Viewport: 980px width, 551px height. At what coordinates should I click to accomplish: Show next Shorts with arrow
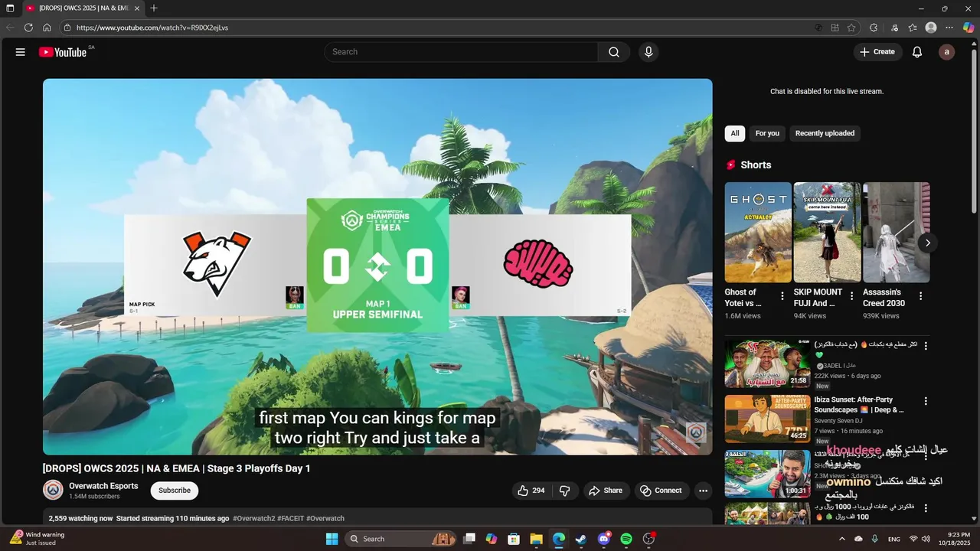(x=927, y=243)
